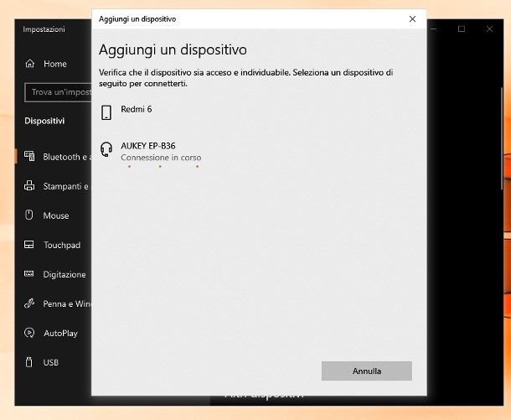
Task: Minimize the Impostazioni window
Action: point(433,29)
